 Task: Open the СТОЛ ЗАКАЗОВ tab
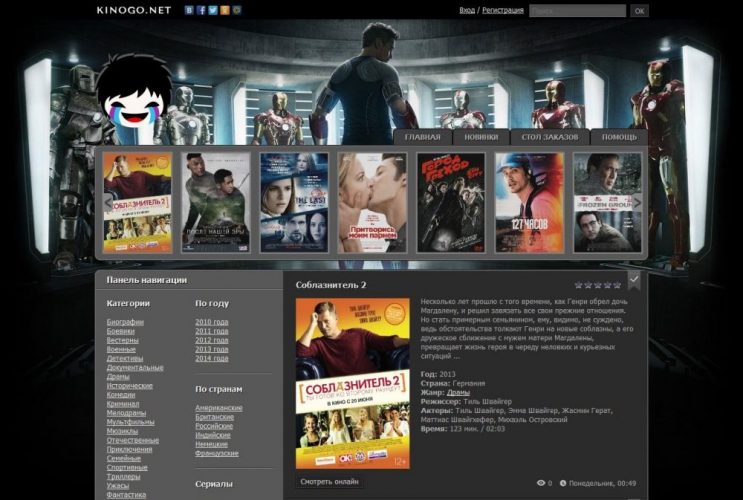point(550,137)
